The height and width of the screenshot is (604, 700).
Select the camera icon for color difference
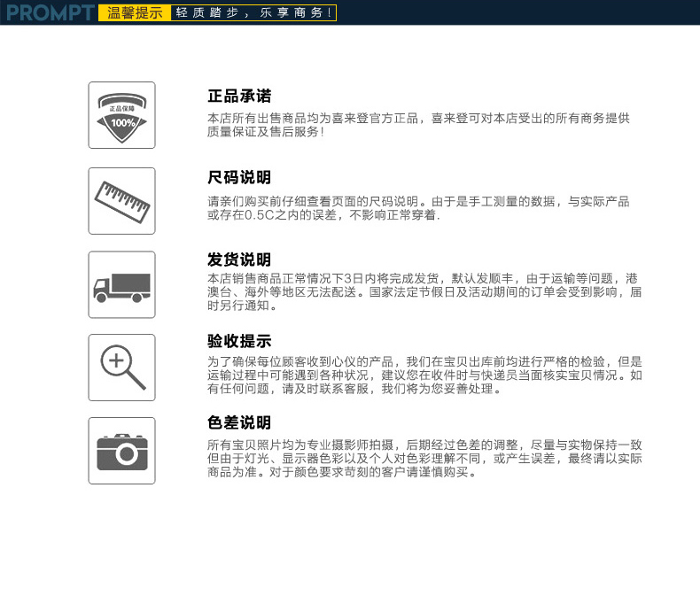click(x=121, y=451)
